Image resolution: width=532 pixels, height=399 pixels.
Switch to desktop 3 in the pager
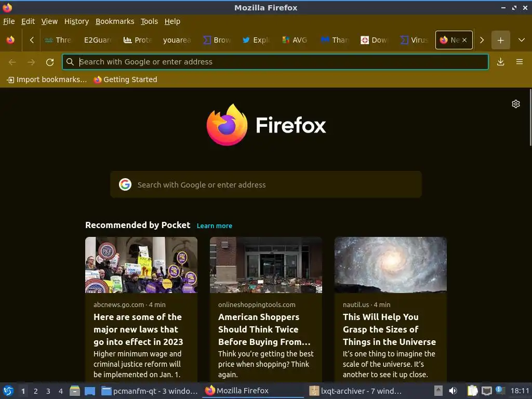[48, 391]
